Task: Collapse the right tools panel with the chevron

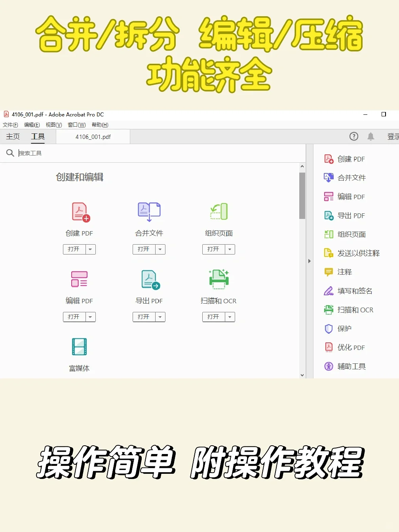Action: [x=310, y=261]
